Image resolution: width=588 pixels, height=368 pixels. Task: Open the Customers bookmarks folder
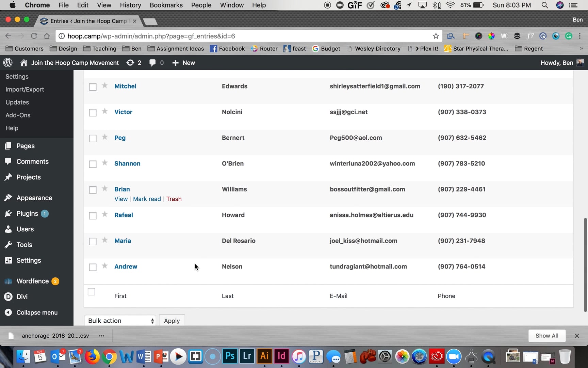24,49
